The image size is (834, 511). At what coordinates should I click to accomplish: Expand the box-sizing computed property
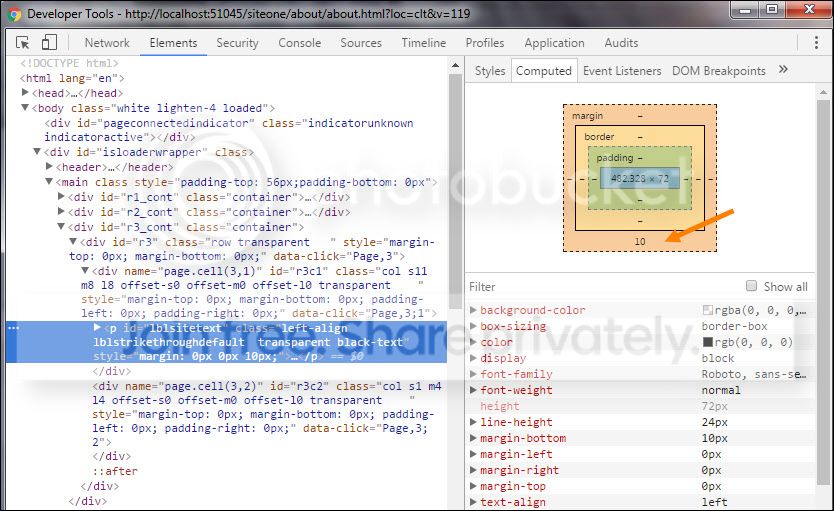point(473,325)
